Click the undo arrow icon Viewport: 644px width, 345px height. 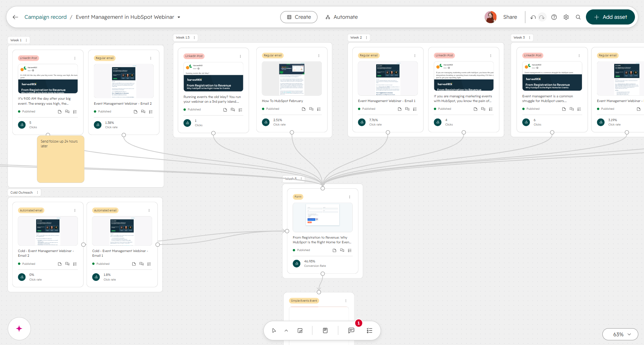[x=533, y=17]
